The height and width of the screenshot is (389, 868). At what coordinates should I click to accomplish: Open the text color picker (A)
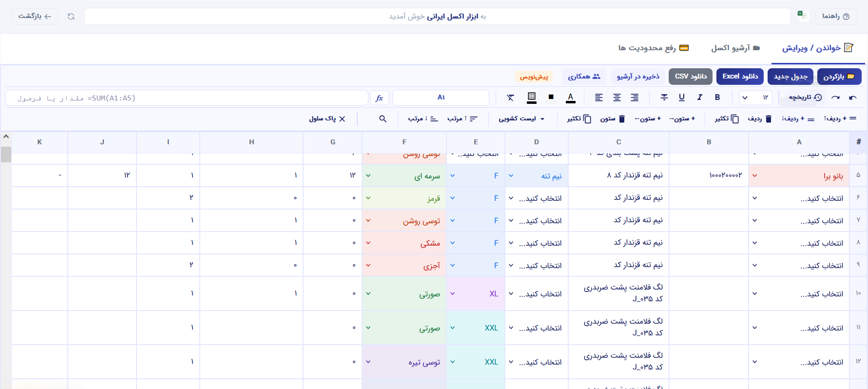(x=571, y=97)
